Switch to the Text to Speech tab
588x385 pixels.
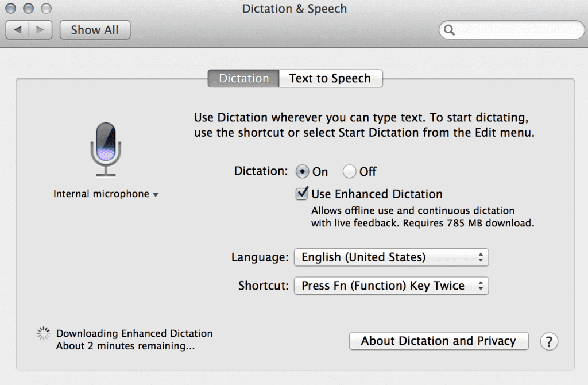331,78
